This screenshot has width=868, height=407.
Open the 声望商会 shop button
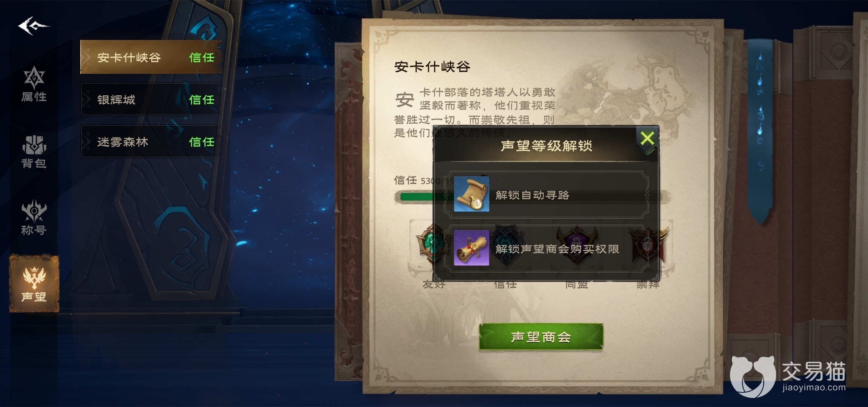[x=541, y=337]
